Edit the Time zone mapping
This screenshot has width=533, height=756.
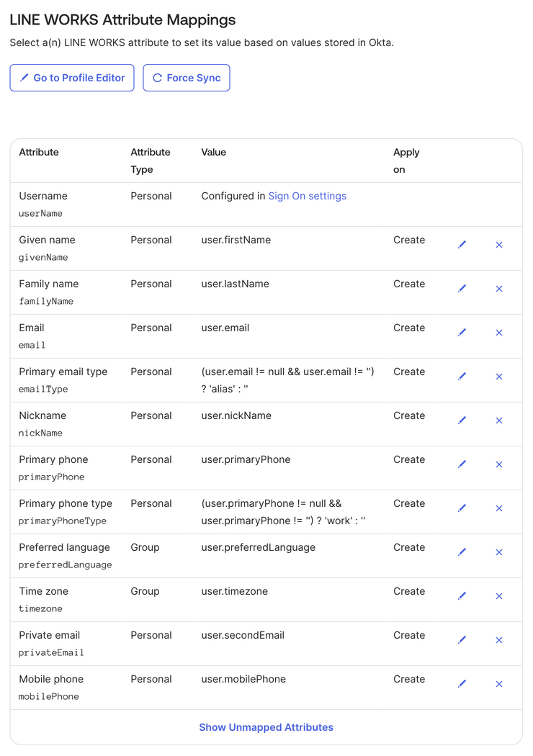coord(462,595)
